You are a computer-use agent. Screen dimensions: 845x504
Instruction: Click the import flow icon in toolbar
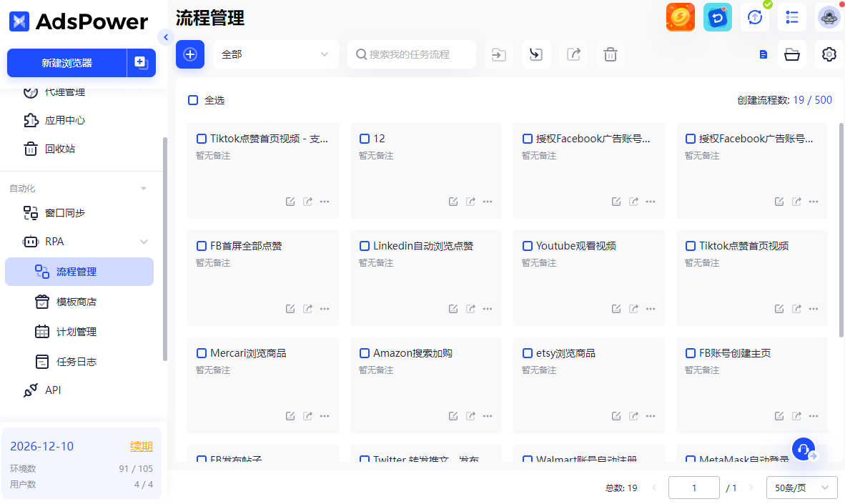pyautogui.click(x=498, y=54)
